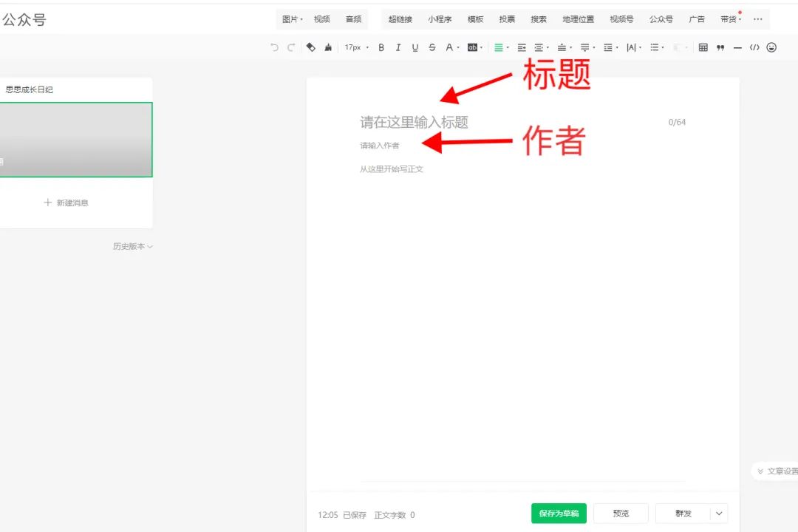Image resolution: width=798 pixels, height=532 pixels.
Task: Open the emoji insert icon
Action: 771,47
